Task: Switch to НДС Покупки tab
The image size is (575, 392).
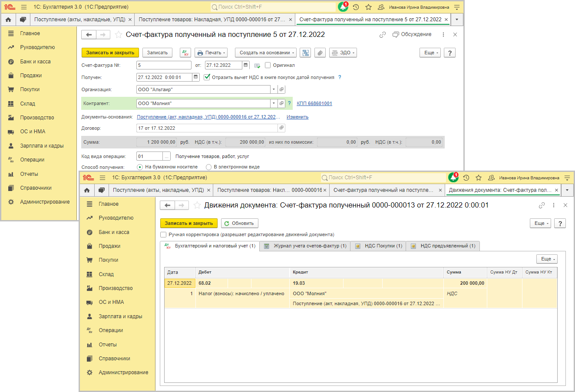Action: [x=378, y=246]
